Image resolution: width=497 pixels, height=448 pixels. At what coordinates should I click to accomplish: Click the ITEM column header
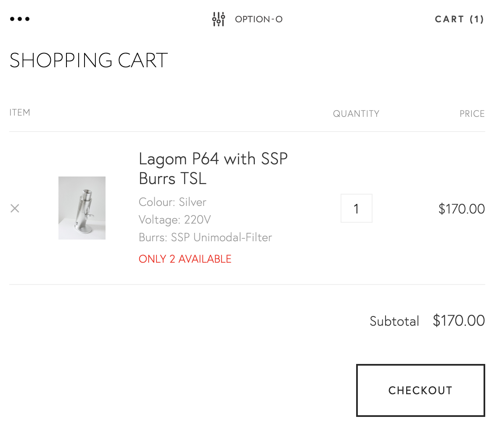[x=20, y=113]
